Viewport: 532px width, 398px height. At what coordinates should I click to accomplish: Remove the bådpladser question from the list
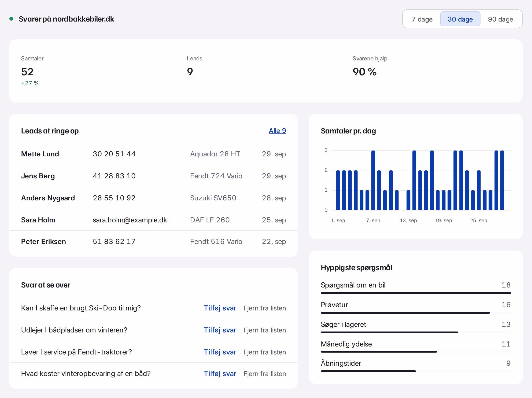tap(265, 330)
